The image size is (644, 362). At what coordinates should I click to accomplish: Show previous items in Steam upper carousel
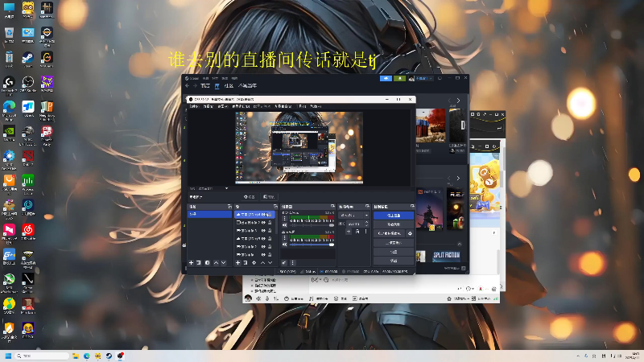point(449,101)
